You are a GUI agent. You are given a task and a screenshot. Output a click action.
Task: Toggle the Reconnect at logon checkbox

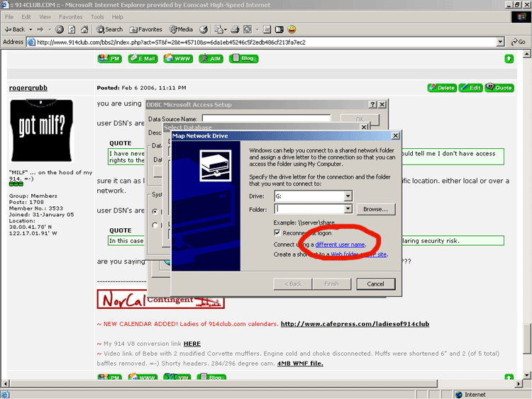(x=277, y=232)
